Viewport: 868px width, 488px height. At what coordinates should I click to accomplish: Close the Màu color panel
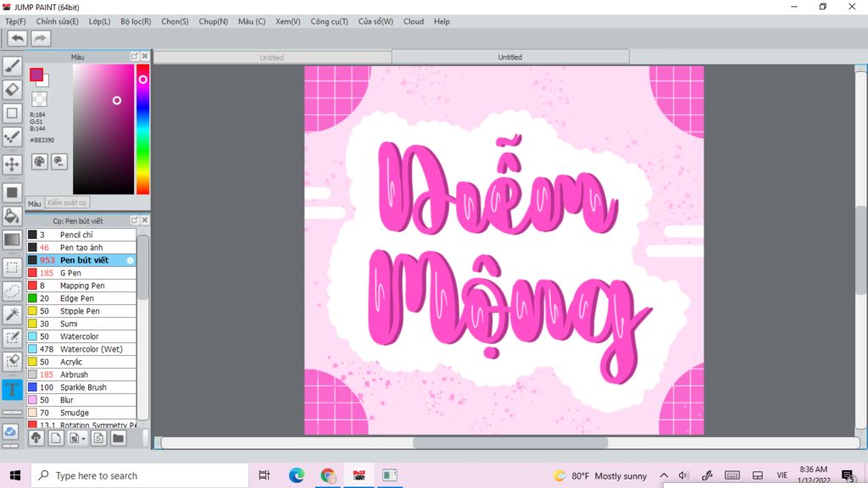144,57
